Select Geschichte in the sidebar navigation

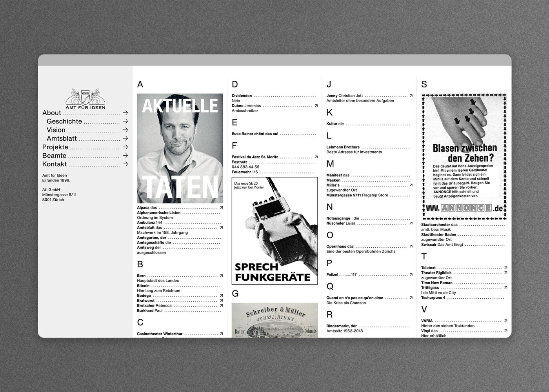(x=64, y=121)
